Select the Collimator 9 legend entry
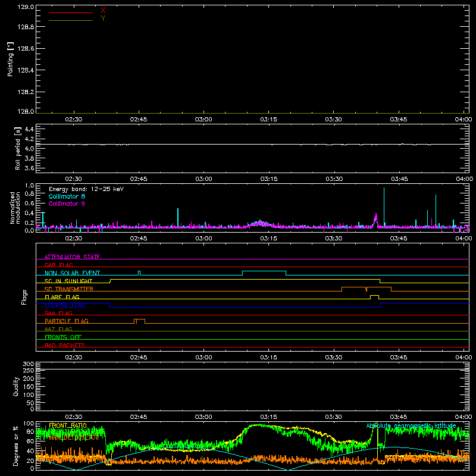This screenshot has width=476, height=476. point(67,203)
